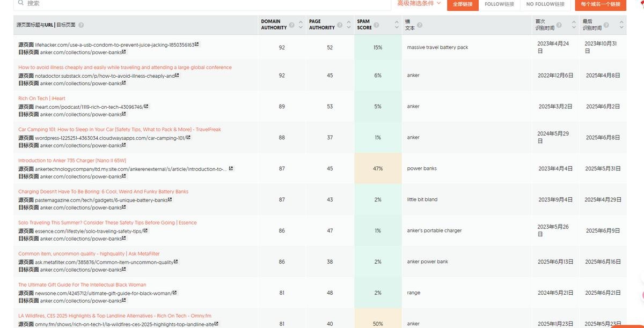Open external link icon for metafilter row target page
Viewport: 644px width, 328px height.
pos(124,270)
